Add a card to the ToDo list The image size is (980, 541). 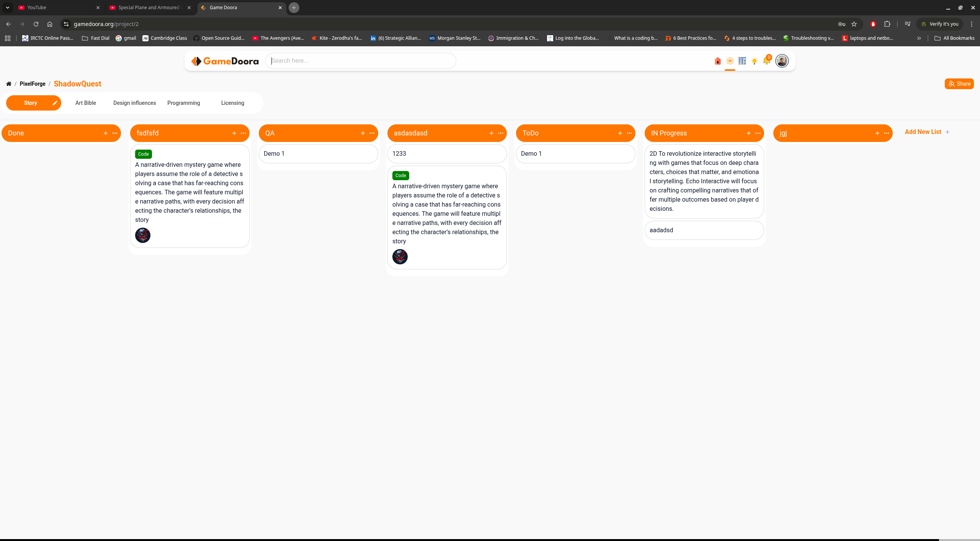(x=620, y=133)
